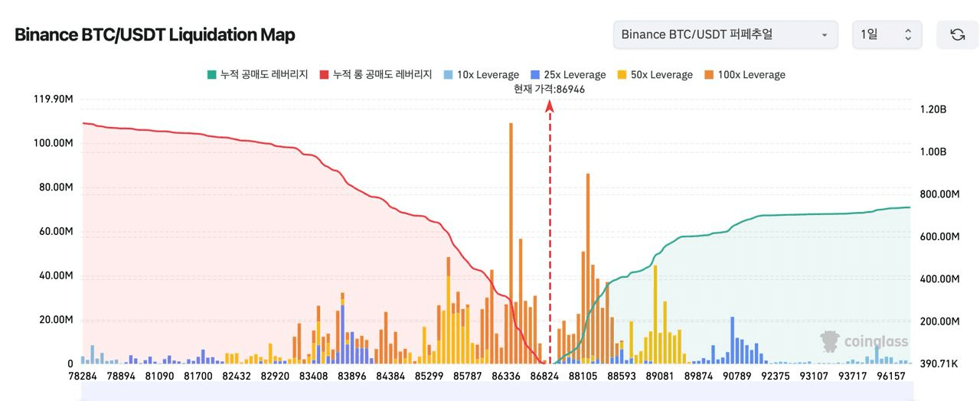Click the 1.20B right axis label
Screen dimensions: 980x401
(x=933, y=109)
